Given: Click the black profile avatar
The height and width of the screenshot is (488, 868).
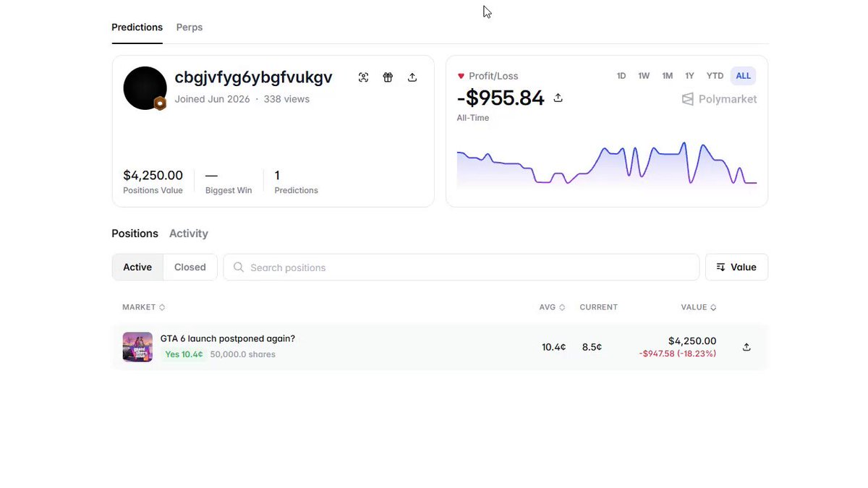Looking at the screenshot, I should [x=145, y=88].
